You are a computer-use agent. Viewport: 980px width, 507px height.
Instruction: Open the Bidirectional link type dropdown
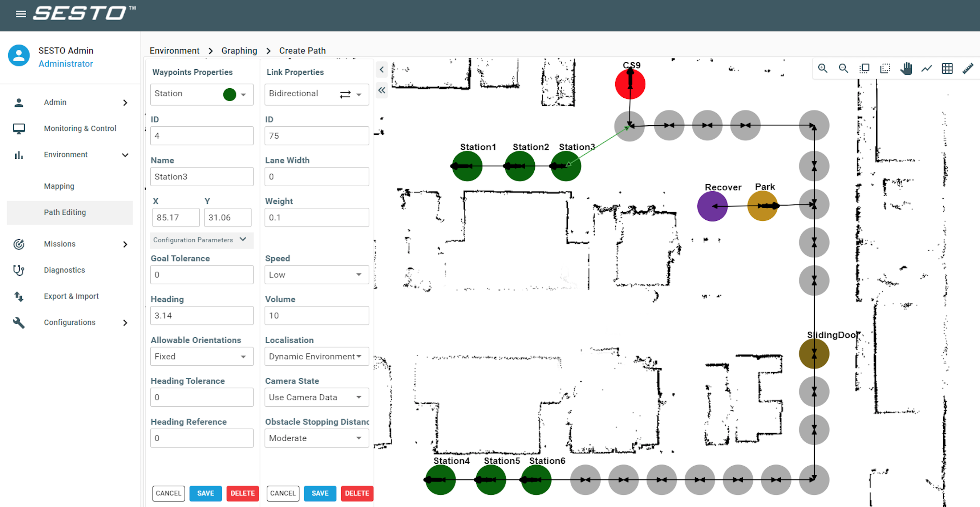tap(316, 94)
